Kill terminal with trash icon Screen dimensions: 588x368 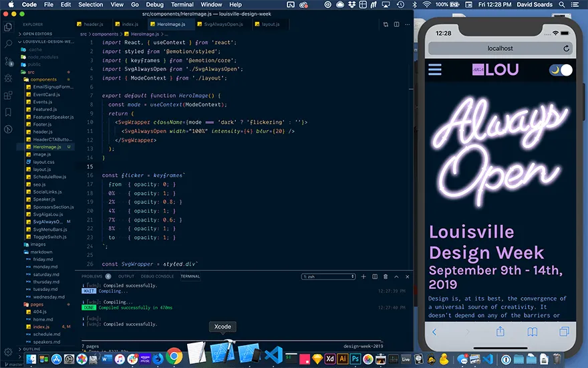[x=386, y=276]
